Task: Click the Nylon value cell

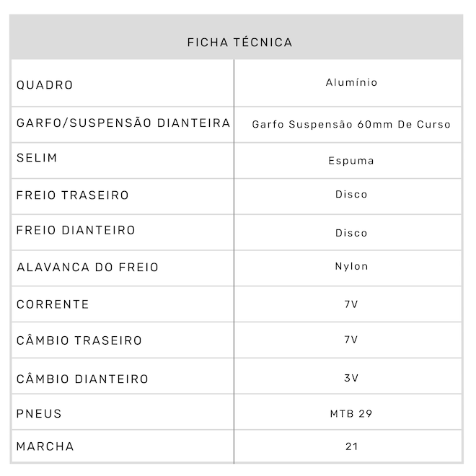Action: (351, 266)
